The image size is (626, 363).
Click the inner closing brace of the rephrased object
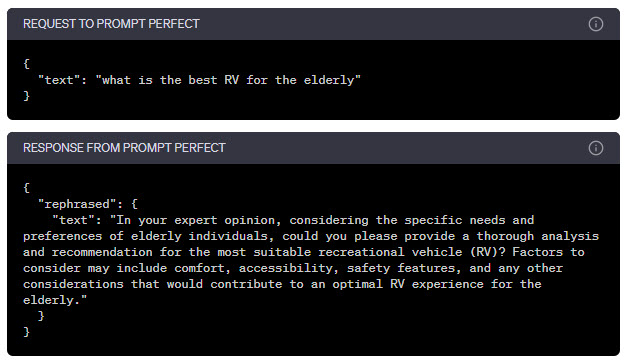click(41, 316)
